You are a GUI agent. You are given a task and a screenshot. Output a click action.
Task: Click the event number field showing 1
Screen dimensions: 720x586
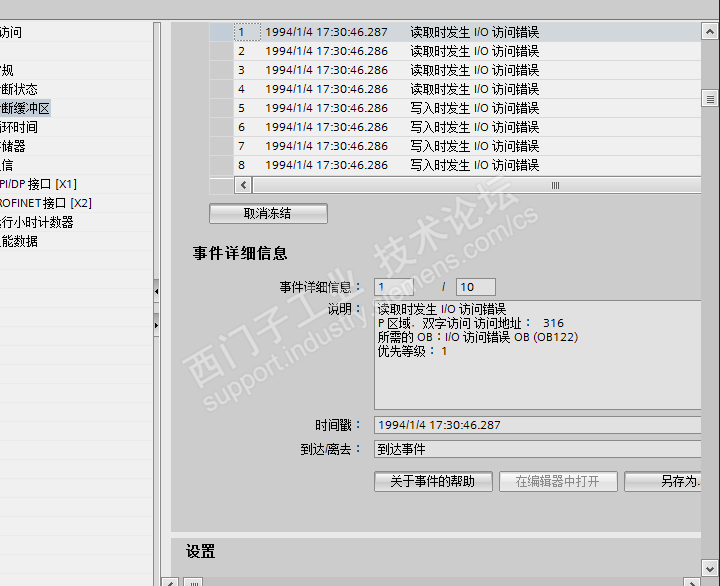point(394,287)
